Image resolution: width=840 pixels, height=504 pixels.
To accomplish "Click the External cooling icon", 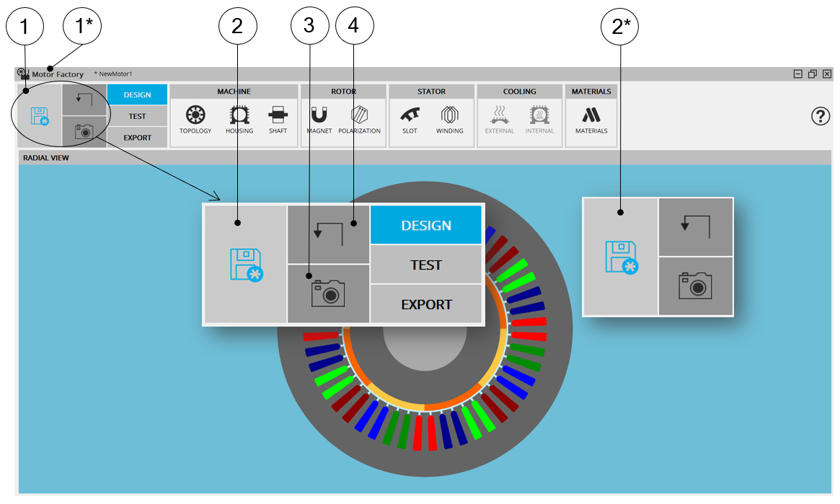I will (499, 116).
